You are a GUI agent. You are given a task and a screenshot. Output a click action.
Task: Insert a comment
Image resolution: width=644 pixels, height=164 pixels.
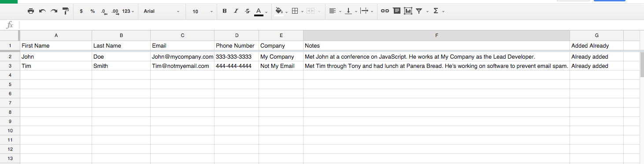point(396,11)
